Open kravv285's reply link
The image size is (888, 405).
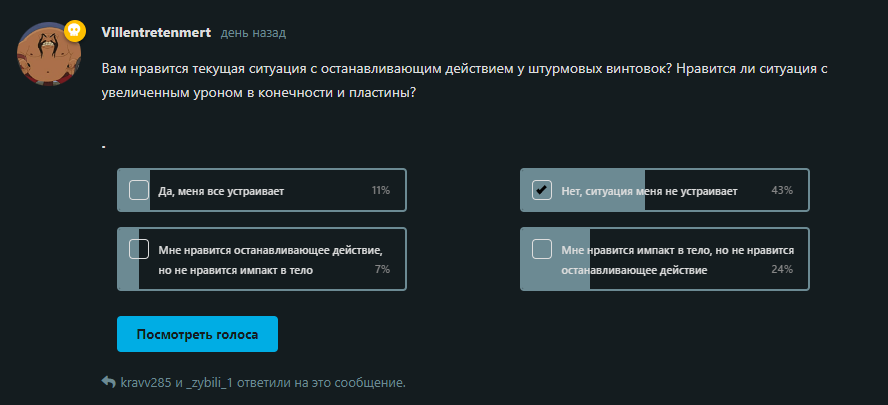pos(146,383)
